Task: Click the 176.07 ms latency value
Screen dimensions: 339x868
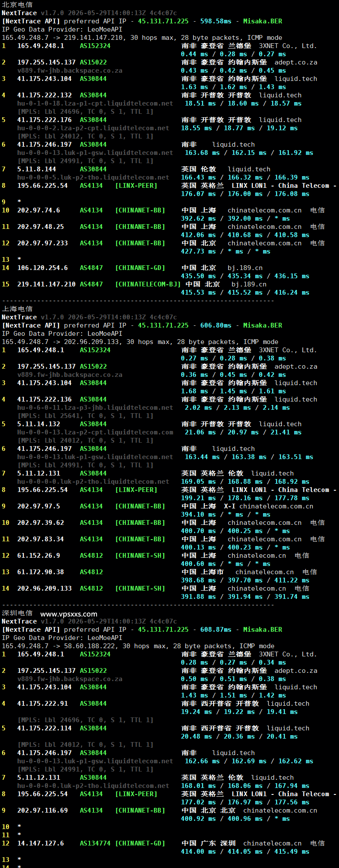Action: point(198,194)
